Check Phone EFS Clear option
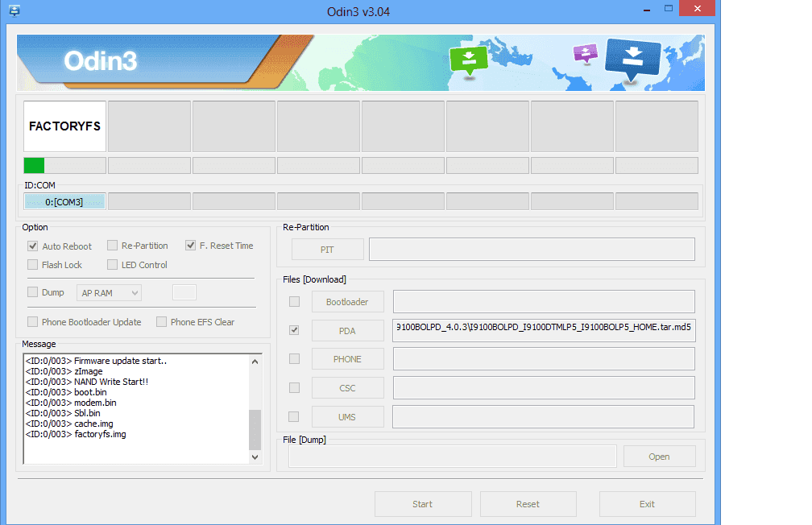Viewport: 812px width, 525px height. pos(162,321)
